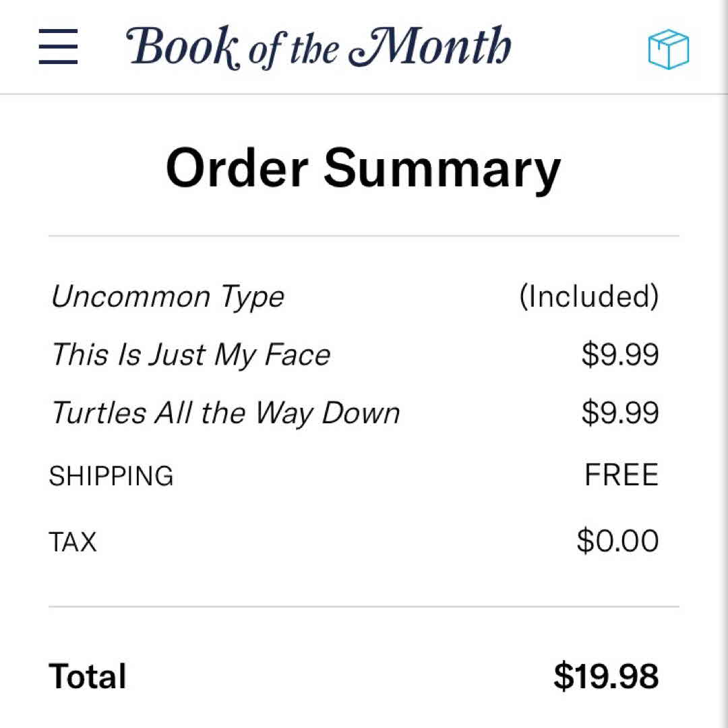
Task: Click the divider below Order Summary heading
Action: [x=363, y=236]
